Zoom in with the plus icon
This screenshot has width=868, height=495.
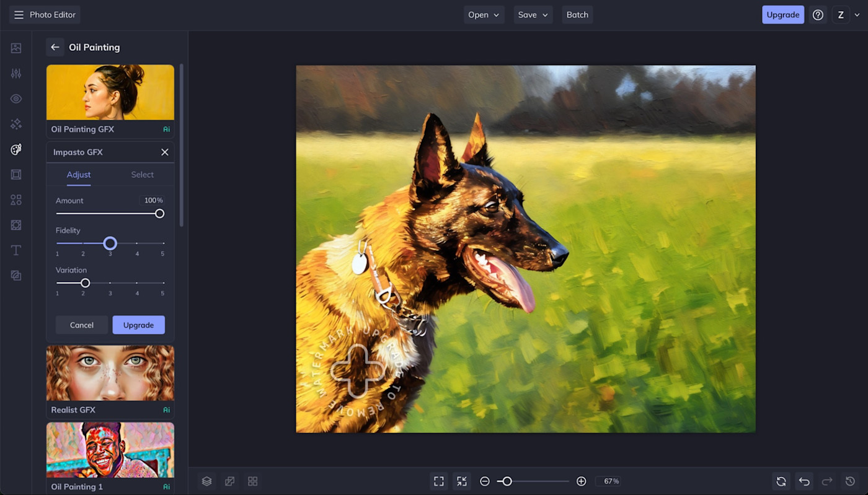click(x=582, y=481)
